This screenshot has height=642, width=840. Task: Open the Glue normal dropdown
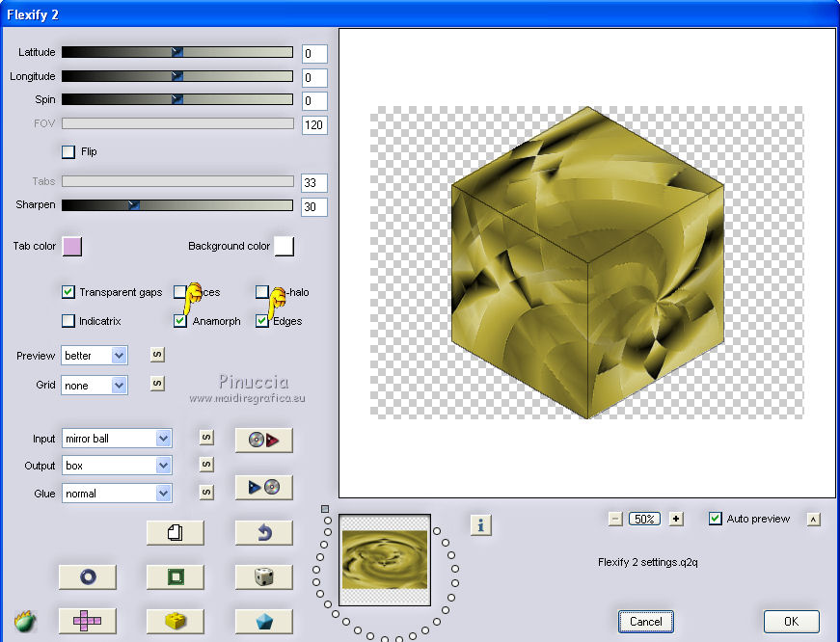pyautogui.click(x=117, y=494)
